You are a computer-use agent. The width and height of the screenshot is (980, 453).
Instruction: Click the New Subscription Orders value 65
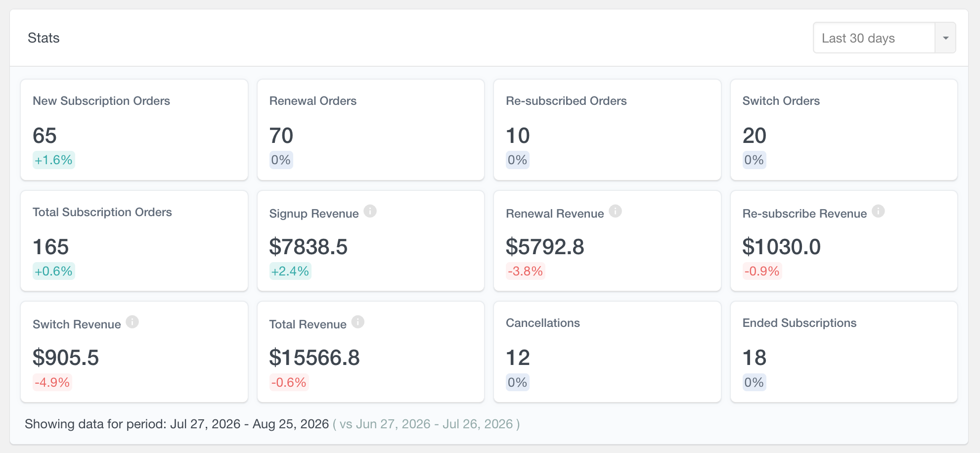[45, 136]
